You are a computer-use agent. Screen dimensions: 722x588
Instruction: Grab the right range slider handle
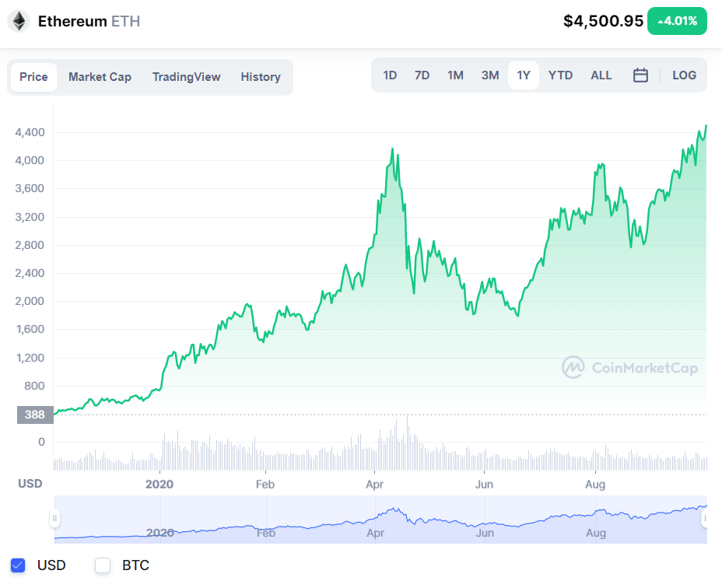705,519
